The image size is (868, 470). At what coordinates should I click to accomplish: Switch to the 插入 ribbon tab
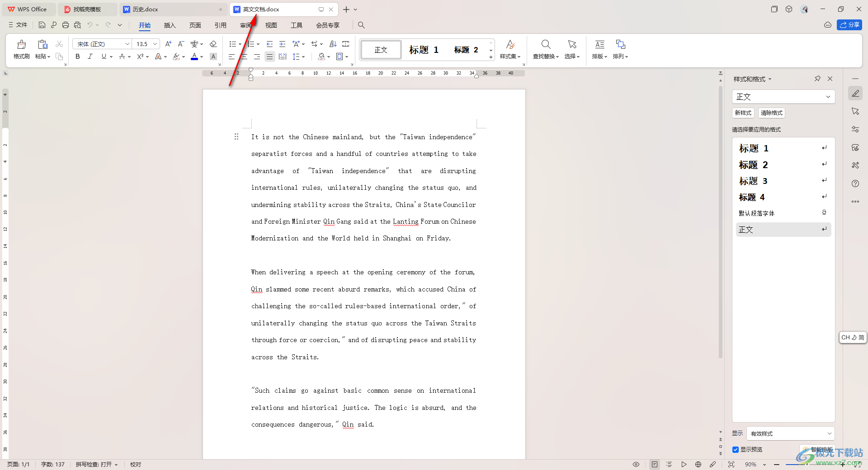point(170,25)
